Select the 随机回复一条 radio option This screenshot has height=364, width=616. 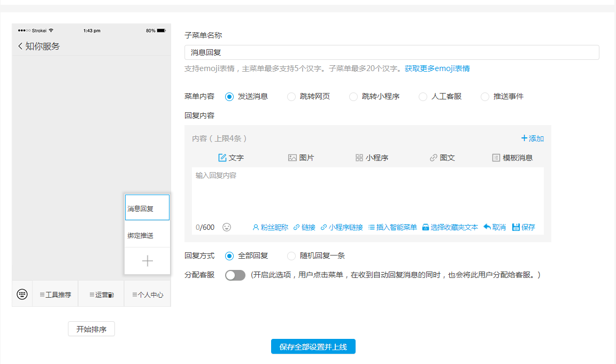click(x=291, y=255)
